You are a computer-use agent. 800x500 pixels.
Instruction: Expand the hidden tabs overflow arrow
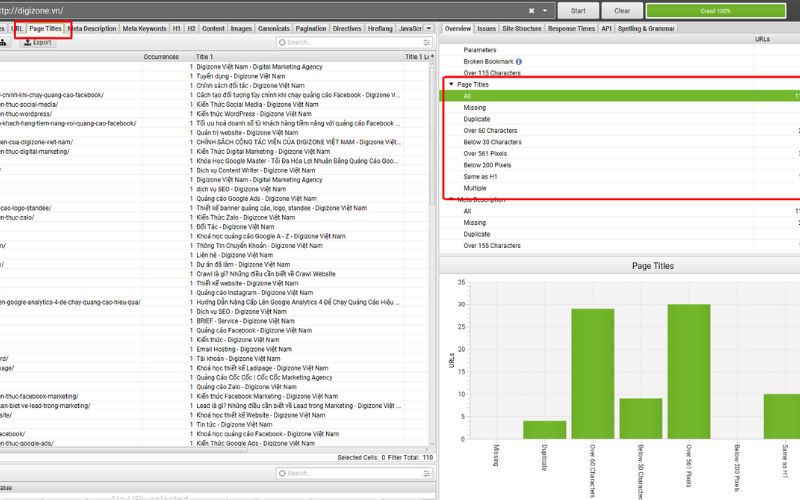click(x=429, y=29)
